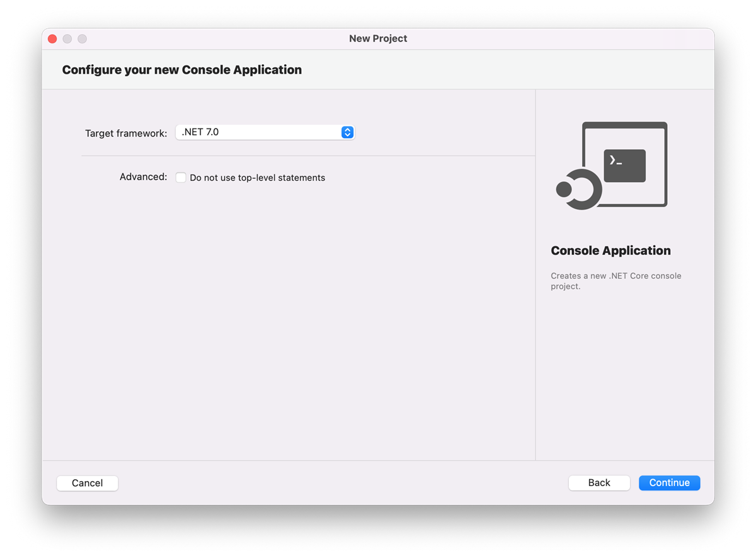Click the 'Target framework:' label
This screenshot has height=551, width=756.
tap(126, 133)
